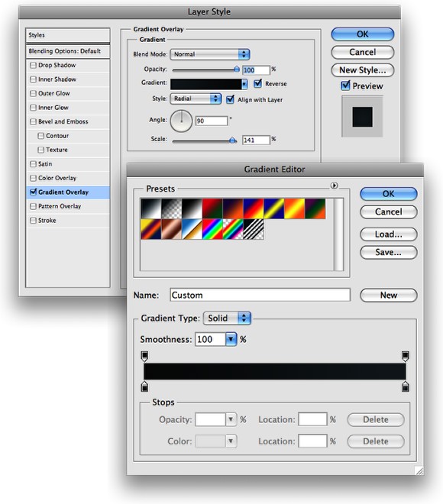Open the Style dropdown set to Radial
The width and height of the screenshot is (443, 504).
click(x=196, y=99)
